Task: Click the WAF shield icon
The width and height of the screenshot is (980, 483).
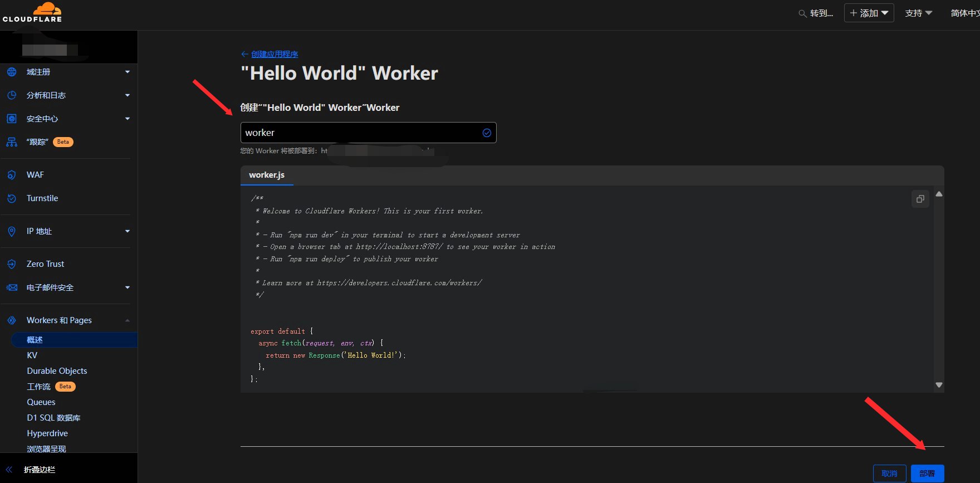Action: click(12, 175)
